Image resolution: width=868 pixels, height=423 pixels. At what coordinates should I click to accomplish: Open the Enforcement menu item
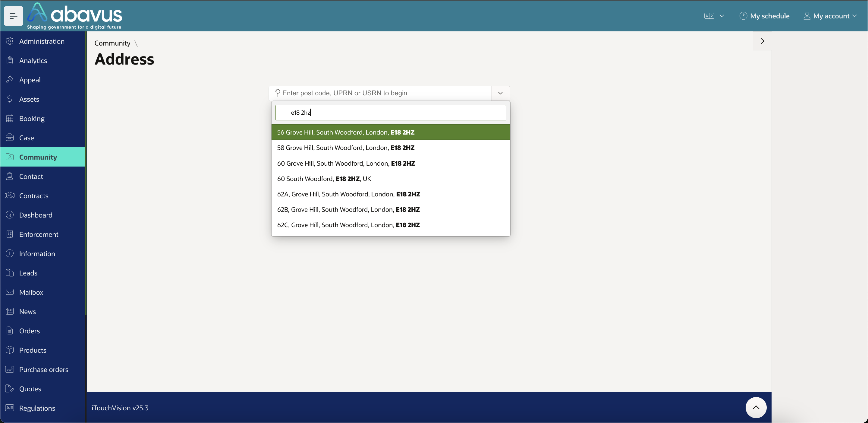coord(42,234)
